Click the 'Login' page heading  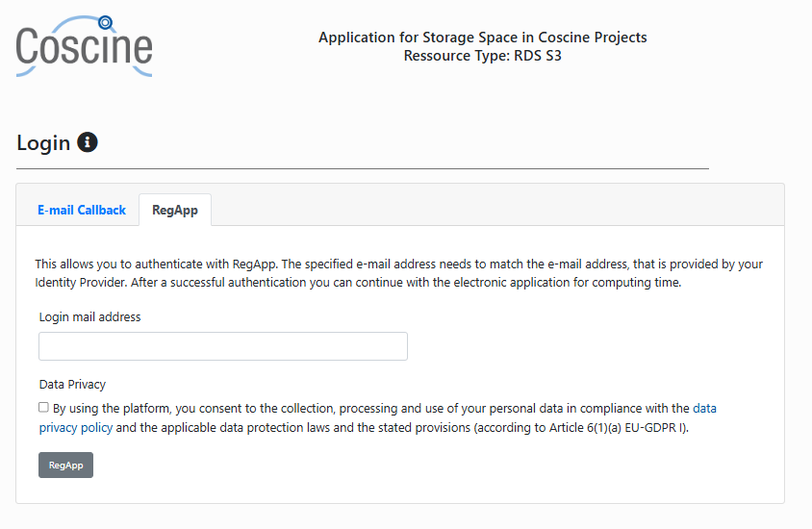[x=43, y=143]
